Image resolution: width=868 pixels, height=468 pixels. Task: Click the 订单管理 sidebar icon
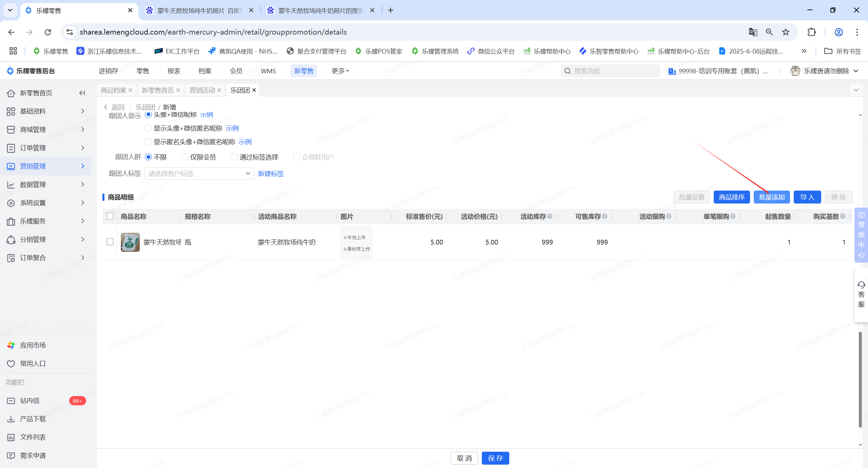(x=11, y=148)
